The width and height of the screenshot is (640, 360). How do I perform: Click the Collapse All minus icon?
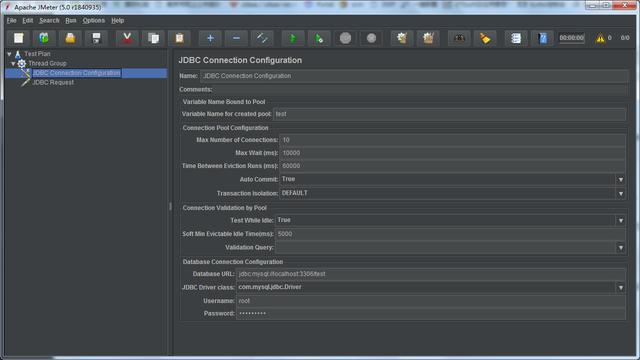[236, 38]
